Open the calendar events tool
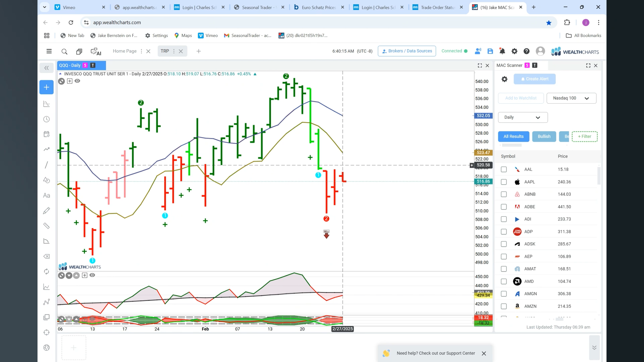Screen dimensions: 644x362 pos(46,134)
